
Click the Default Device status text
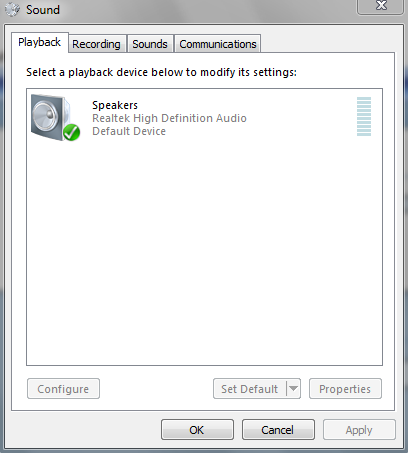(129, 131)
